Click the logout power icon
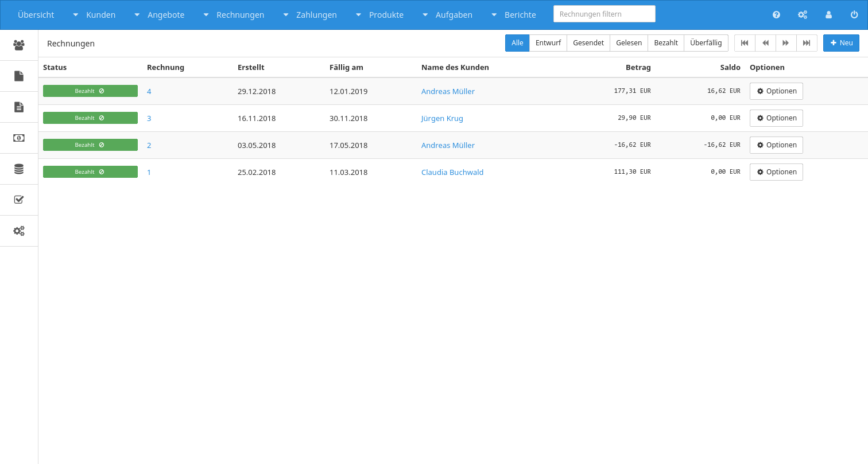 pos(854,15)
